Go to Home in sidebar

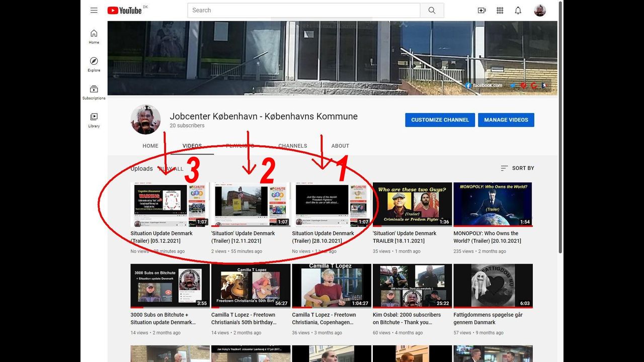click(x=94, y=36)
